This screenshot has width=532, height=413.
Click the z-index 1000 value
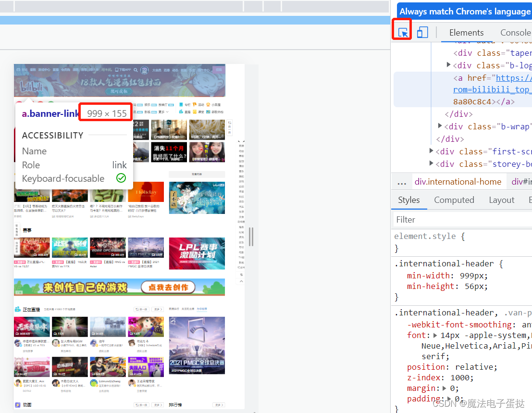coord(460,378)
